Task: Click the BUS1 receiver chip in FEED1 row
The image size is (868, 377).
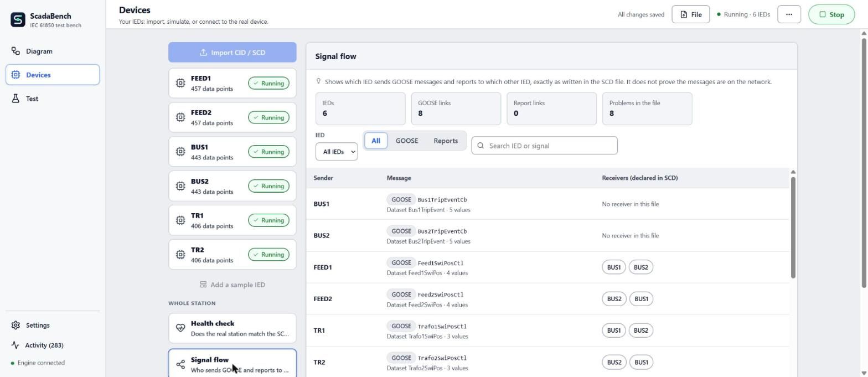Action: point(614,267)
